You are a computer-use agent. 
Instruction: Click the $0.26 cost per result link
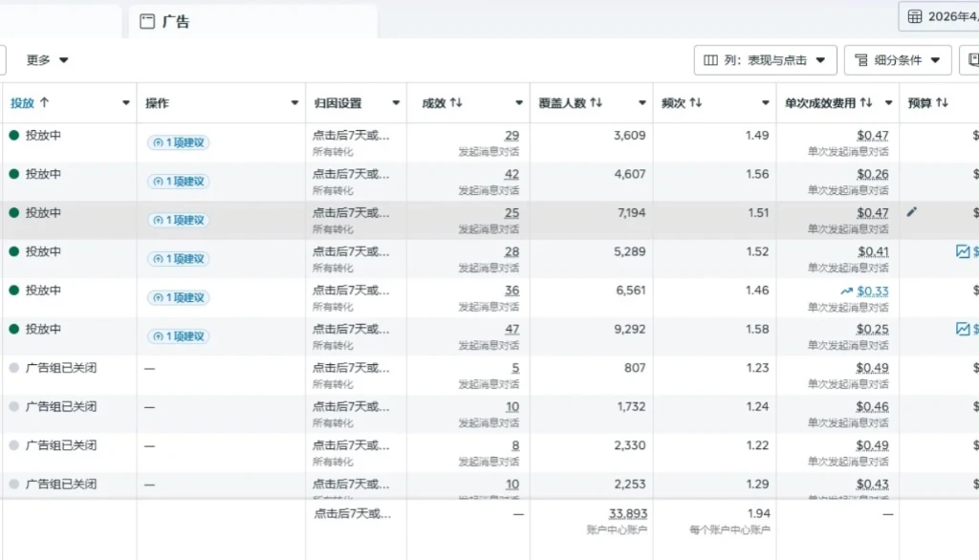click(872, 174)
